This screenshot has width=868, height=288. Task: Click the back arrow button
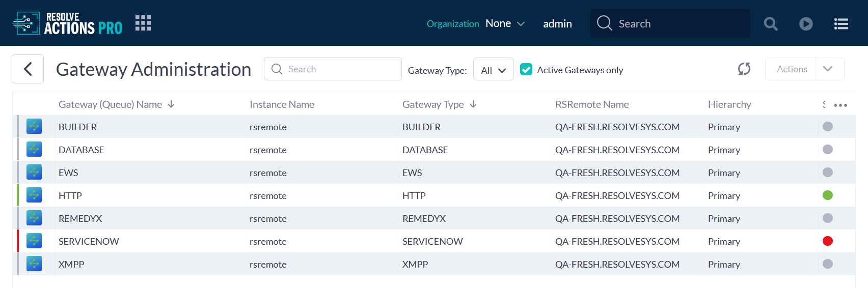tap(28, 69)
